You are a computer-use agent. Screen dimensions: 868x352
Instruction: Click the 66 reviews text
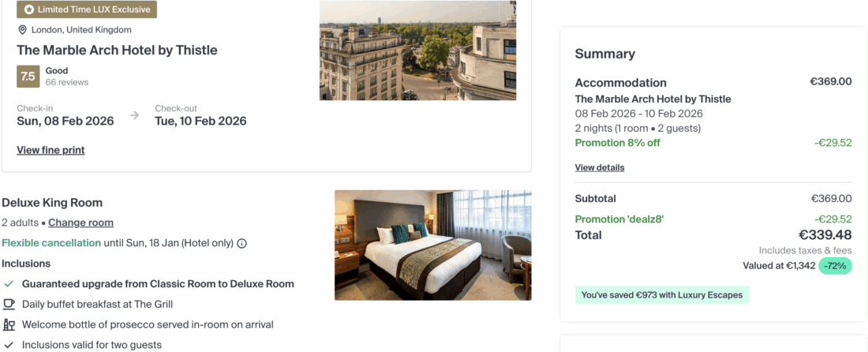click(x=67, y=82)
